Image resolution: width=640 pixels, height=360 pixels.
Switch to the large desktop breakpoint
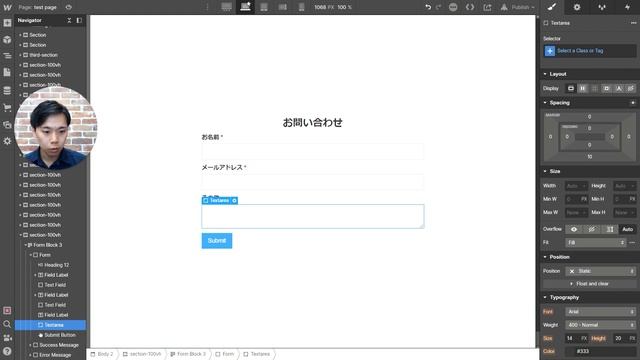227,7
